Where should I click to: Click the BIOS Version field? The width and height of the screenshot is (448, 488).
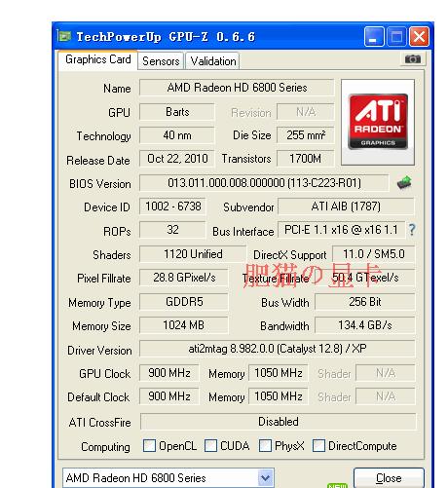point(264,183)
